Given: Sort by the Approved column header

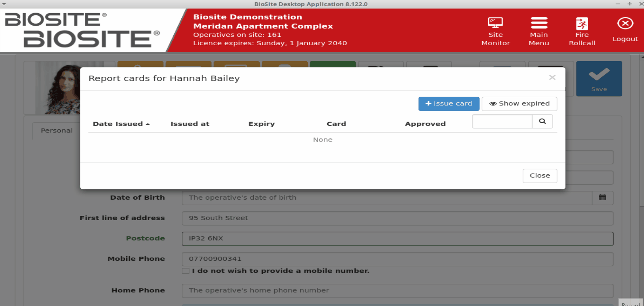Looking at the screenshot, I should [425, 124].
